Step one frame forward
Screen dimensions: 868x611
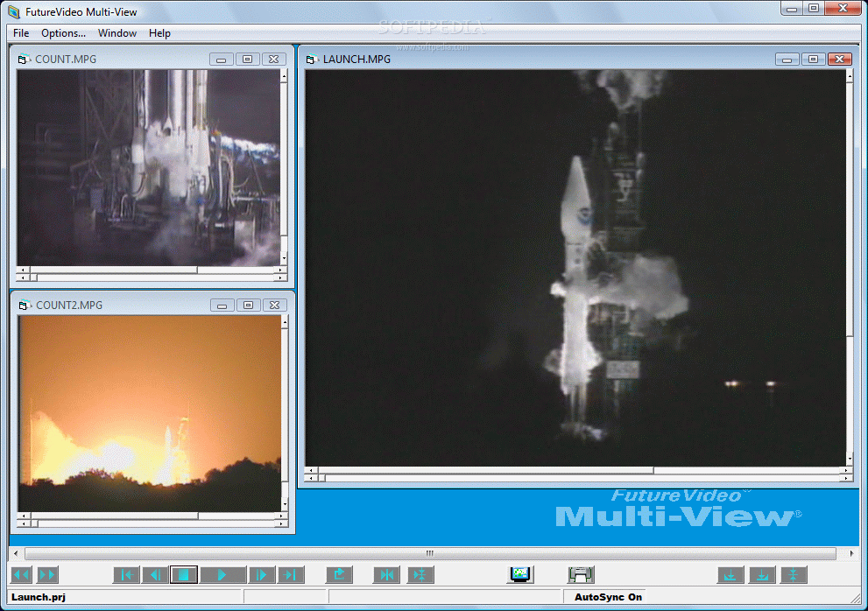[261, 575]
